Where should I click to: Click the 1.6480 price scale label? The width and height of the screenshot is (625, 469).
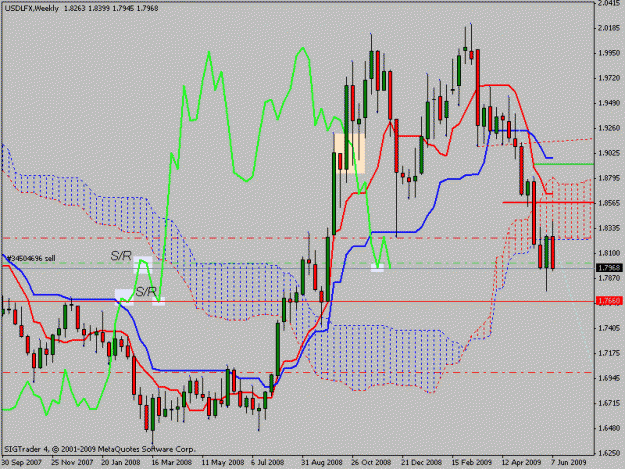(610, 429)
